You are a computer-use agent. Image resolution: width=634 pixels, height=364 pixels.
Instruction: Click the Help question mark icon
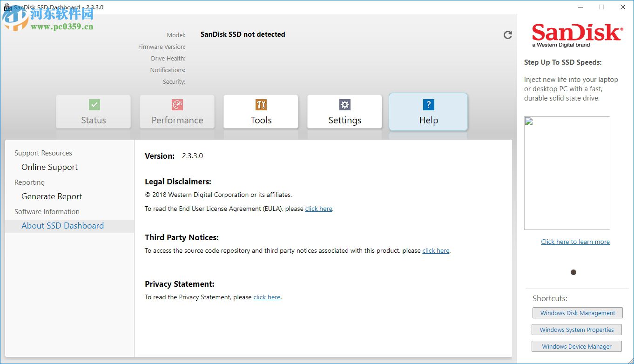[429, 105]
